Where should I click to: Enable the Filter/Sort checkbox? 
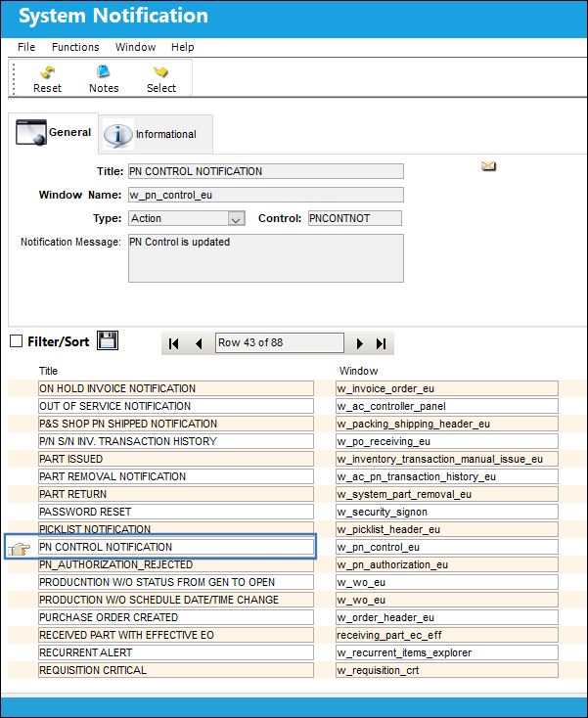(16, 341)
